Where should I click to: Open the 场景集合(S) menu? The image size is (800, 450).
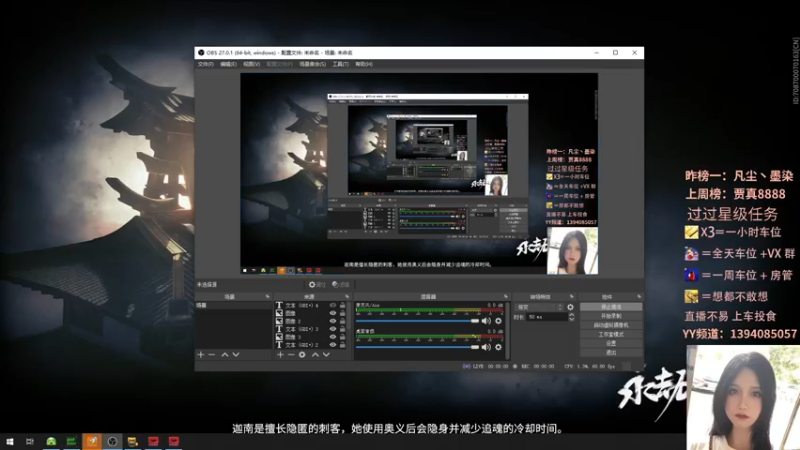point(312,64)
